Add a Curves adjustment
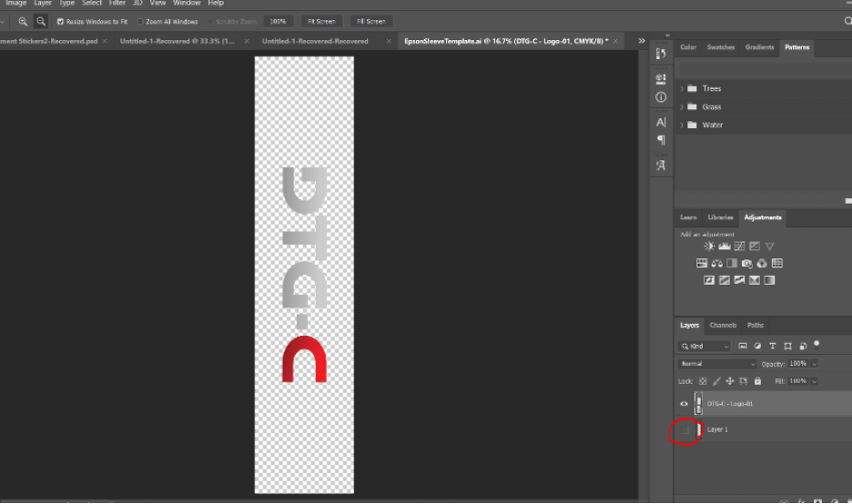This screenshot has width=852, height=504. (739, 246)
